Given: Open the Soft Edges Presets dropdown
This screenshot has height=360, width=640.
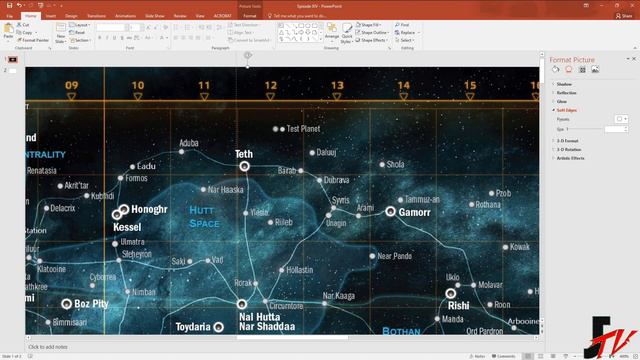Looking at the screenshot, I should (x=622, y=119).
